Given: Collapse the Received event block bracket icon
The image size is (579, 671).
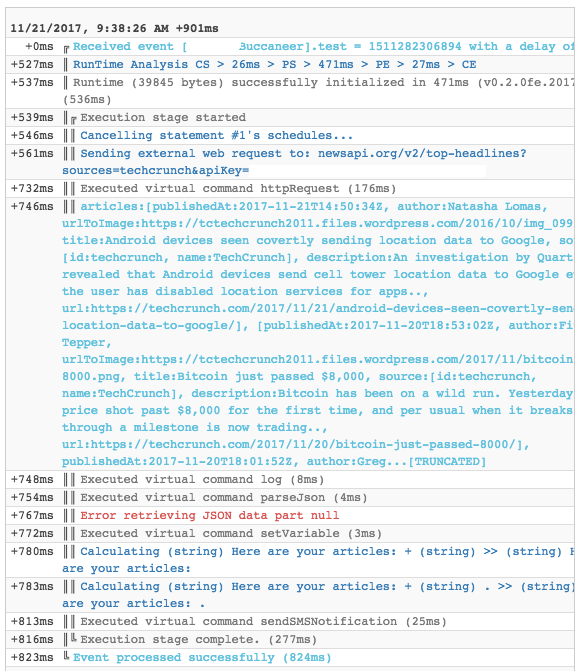Looking at the screenshot, I should (x=66, y=49).
